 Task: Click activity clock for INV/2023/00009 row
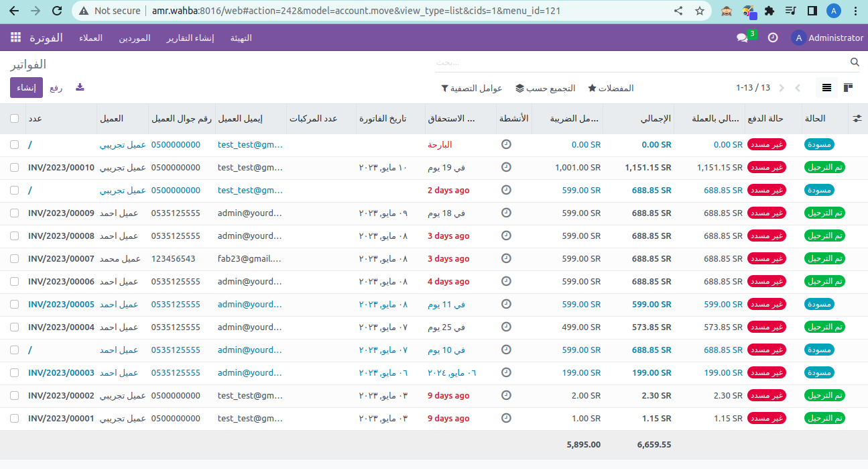point(506,213)
